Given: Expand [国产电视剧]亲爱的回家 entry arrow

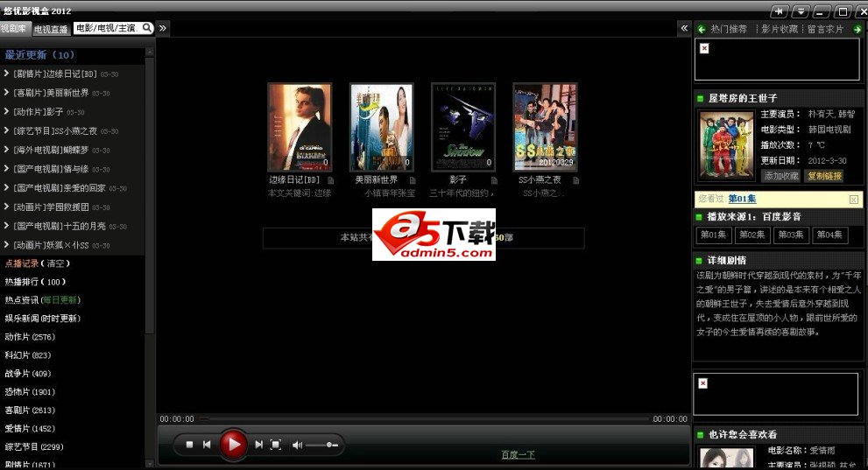Looking at the screenshot, I should (6, 187).
